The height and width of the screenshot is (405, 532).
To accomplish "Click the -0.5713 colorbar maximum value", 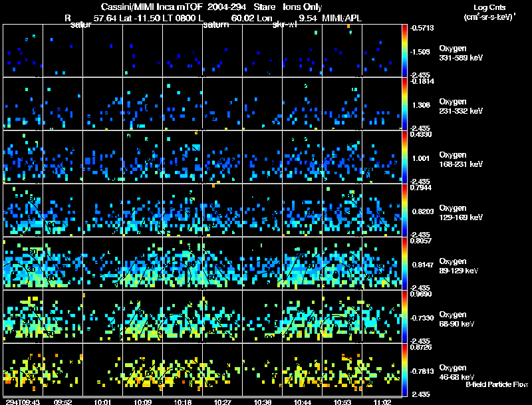I will coord(422,28).
